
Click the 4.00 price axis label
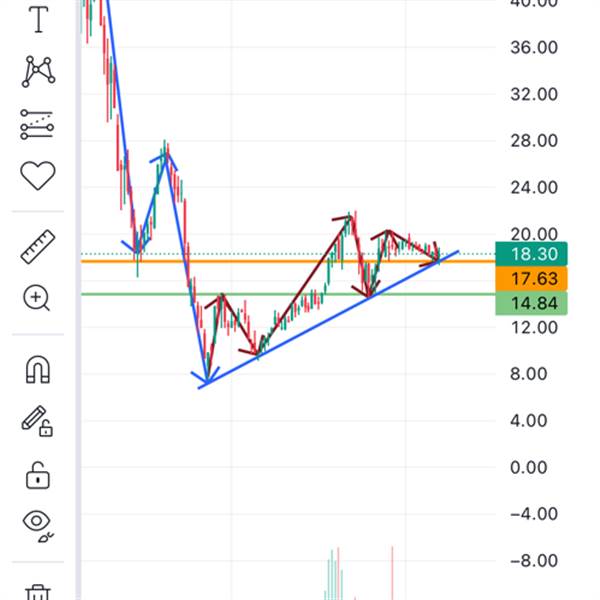point(528,421)
